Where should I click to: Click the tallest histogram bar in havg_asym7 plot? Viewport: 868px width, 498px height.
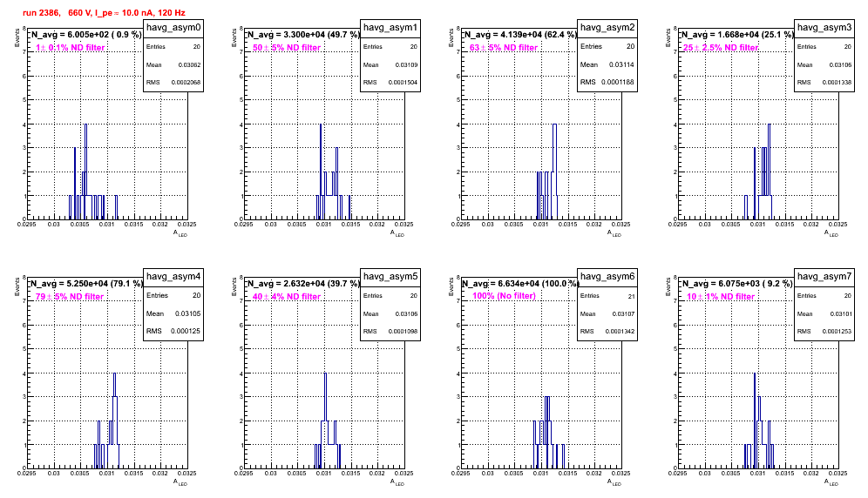click(755, 421)
